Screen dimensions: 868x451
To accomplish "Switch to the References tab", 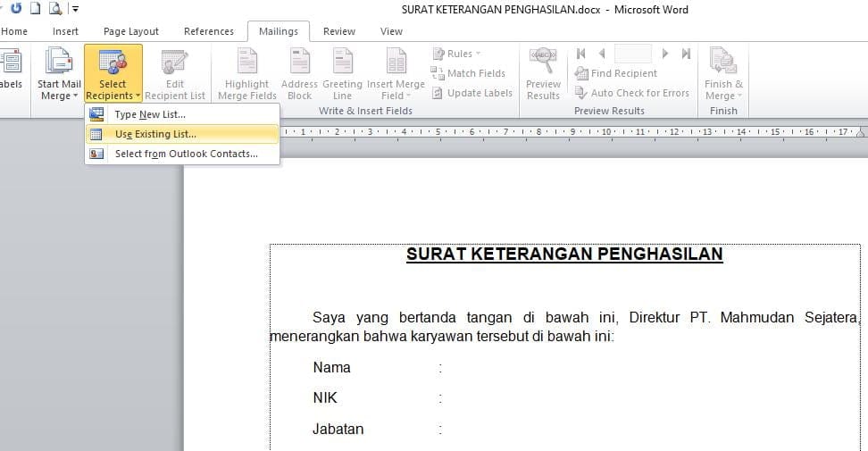I will 209,31.
